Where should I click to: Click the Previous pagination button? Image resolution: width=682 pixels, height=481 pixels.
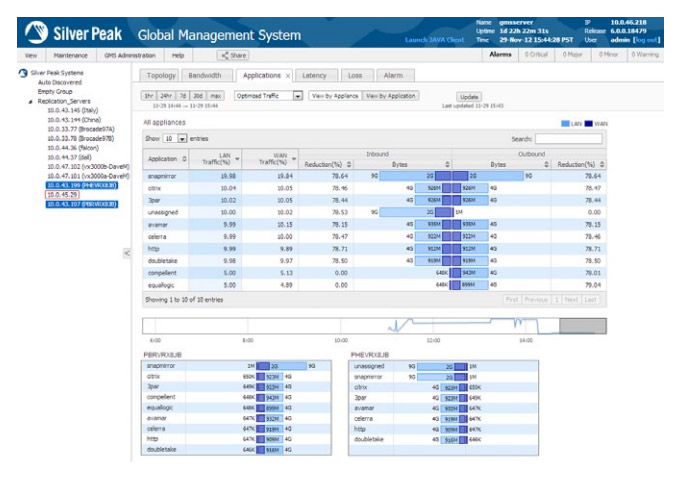point(536,300)
